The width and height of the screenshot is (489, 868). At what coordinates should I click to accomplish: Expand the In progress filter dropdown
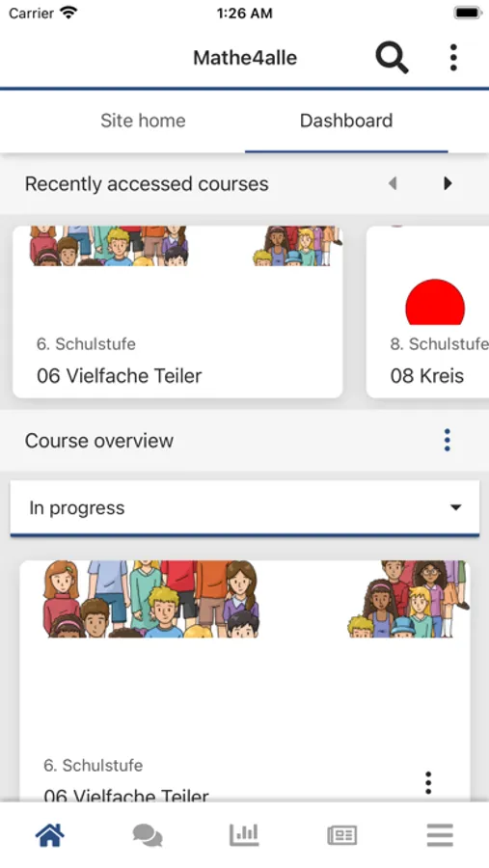[245, 508]
